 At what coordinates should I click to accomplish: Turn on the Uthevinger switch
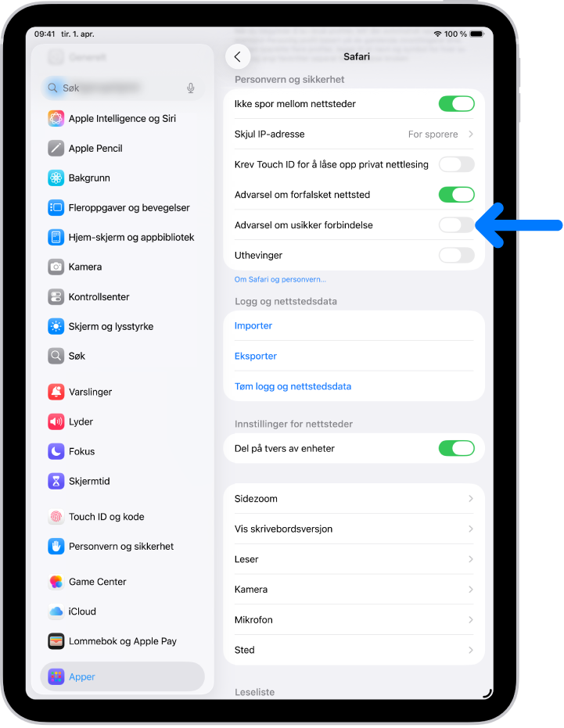(456, 256)
